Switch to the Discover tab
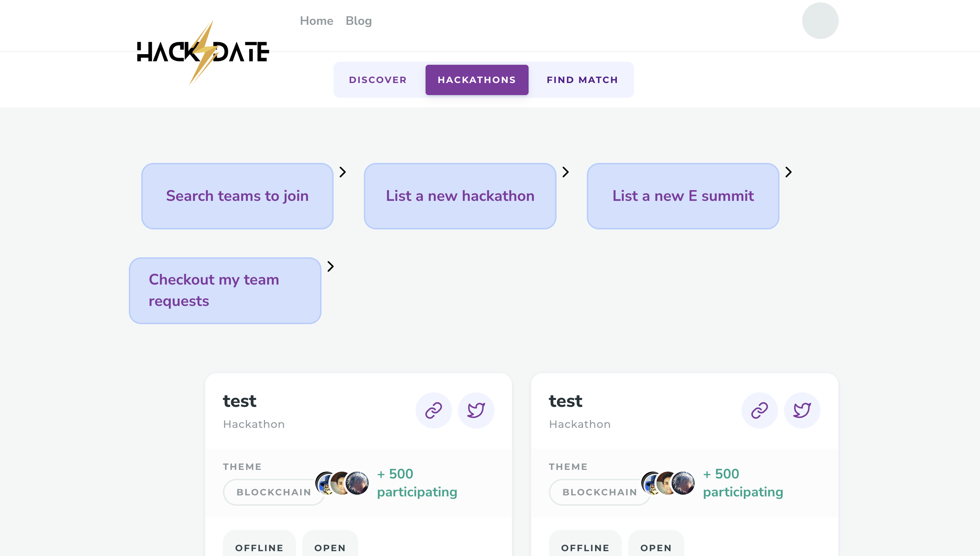The width and height of the screenshot is (980, 556). point(378,80)
